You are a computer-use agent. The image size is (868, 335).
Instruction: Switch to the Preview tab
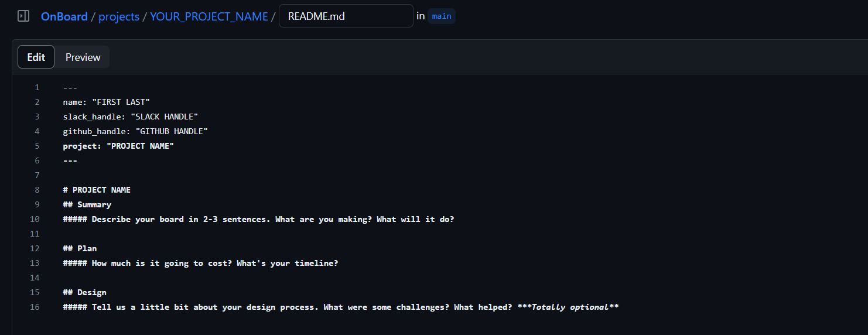click(83, 57)
